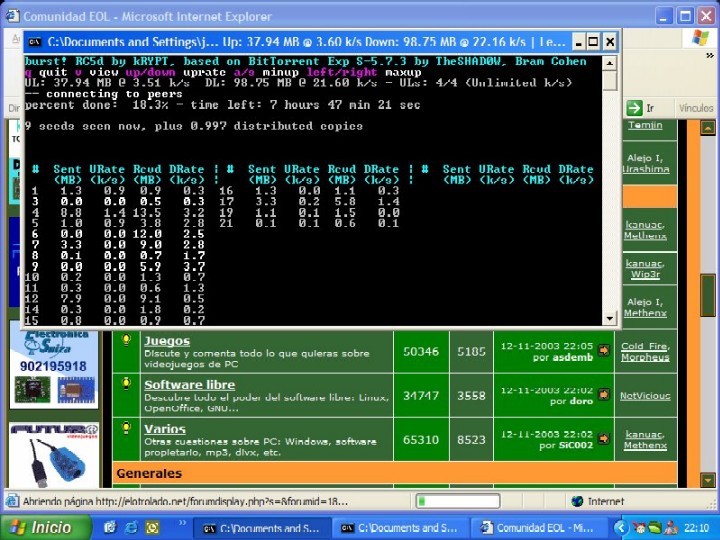Open the Inicio start menu
The image size is (720, 540).
[x=46, y=528]
